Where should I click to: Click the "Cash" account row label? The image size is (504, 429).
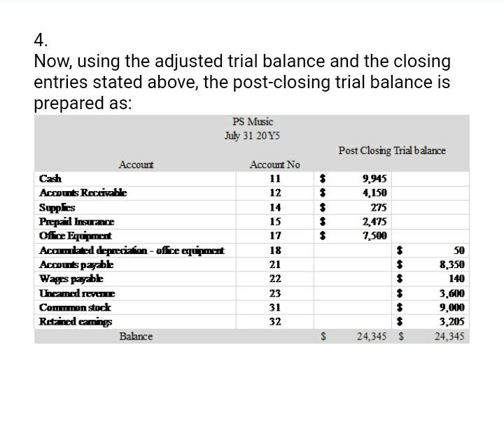(x=50, y=178)
